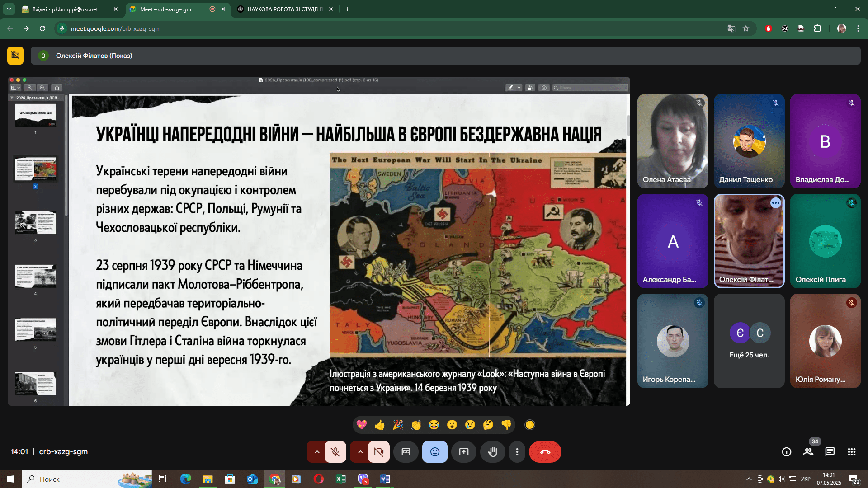The width and height of the screenshot is (868, 488).
Task: Bookmark this page star icon
Action: [x=746, y=28]
